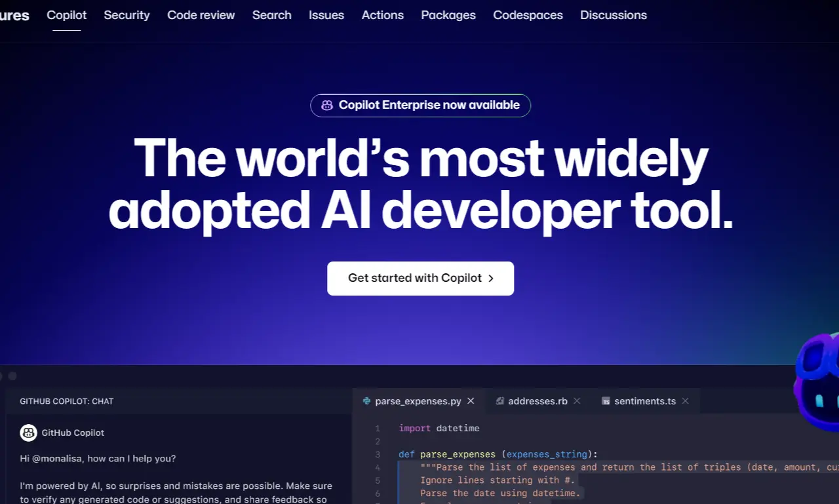This screenshot has height=504, width=839.
Task: Switch to the sentiments.ts tab
Action: pos(645,401)
